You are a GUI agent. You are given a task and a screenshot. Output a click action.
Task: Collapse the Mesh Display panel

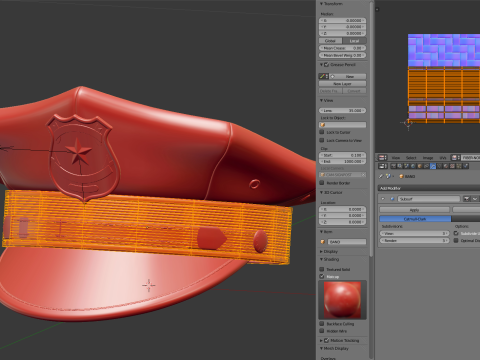[322, 348]
